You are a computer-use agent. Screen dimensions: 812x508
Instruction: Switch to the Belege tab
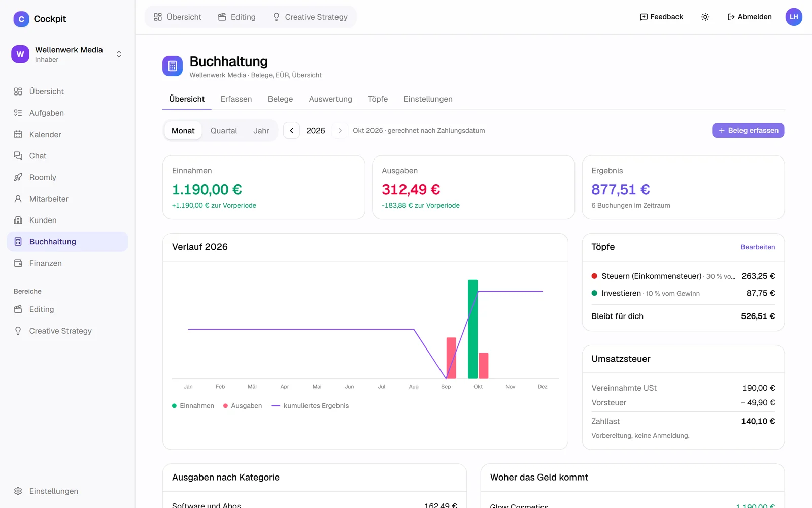point(280,99)
